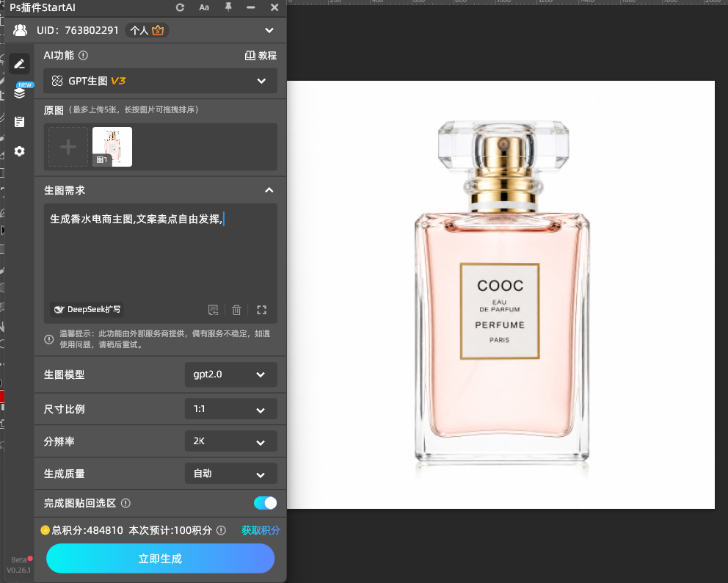Click the red foreground color swatch
This screenshot has width=728, height=583.
(2, 396)
